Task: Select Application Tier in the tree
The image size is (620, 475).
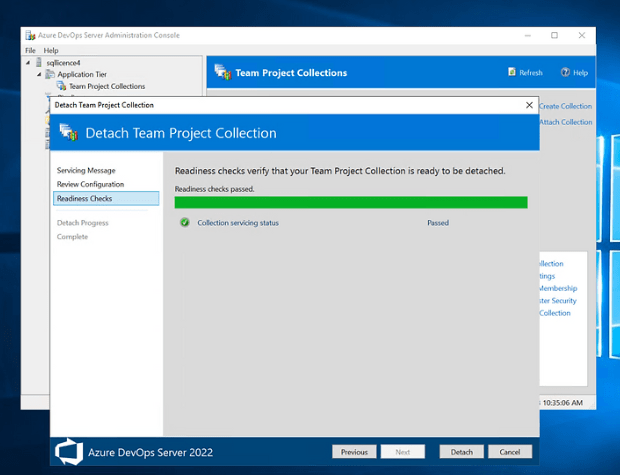Action: (82, 74)
